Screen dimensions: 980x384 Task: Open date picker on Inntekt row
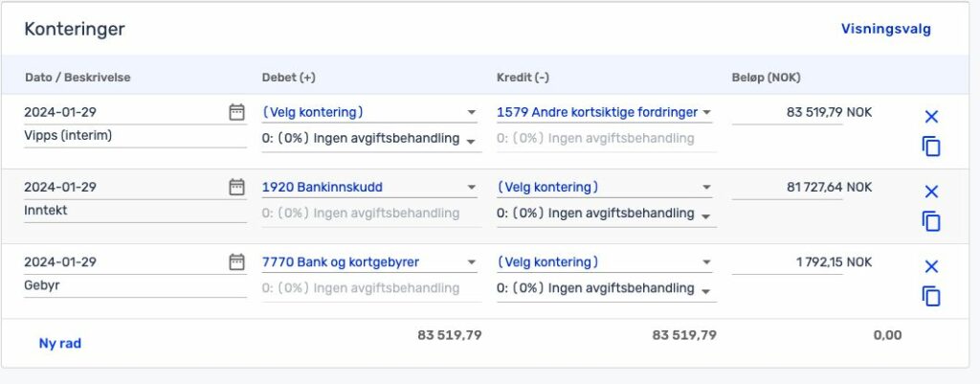[x=236, y=187]
